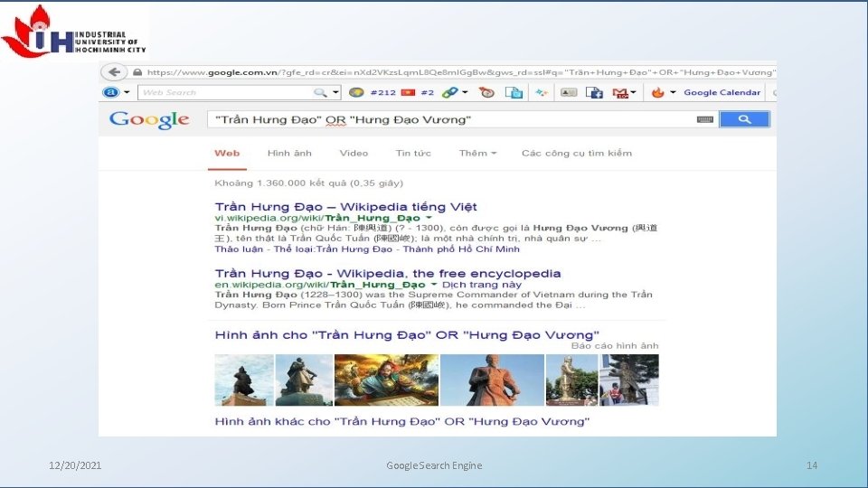Viewport: 868px width, 488px height.
Task: Click Báo cáo hình ảnh report link
Action: point(615,346)
